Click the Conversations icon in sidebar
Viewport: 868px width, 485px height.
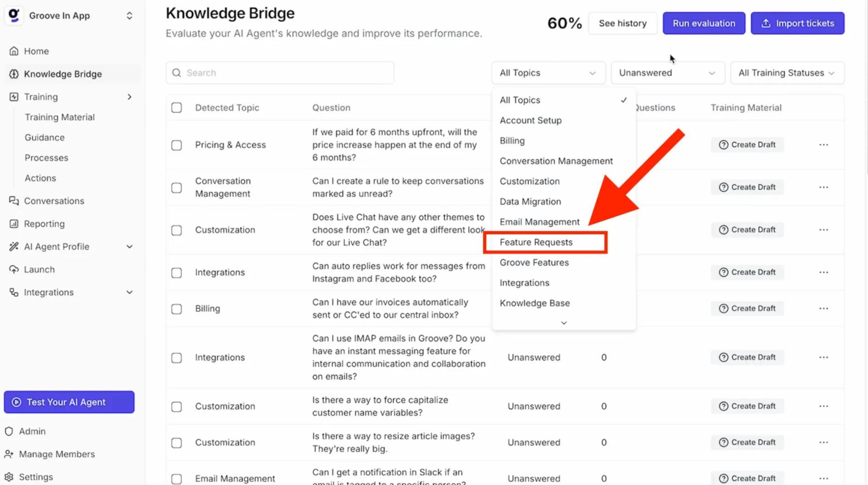(x=14, y=201)
